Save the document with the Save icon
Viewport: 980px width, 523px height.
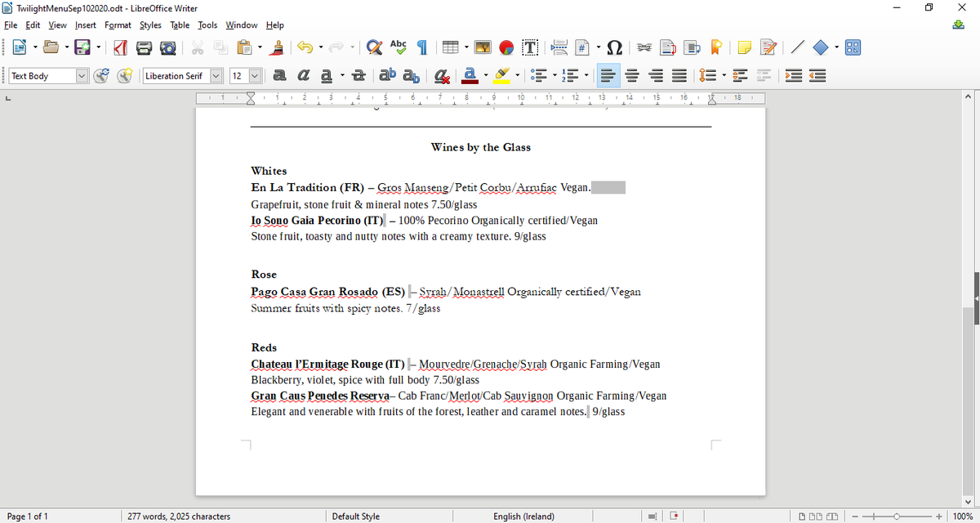(82, 48)
